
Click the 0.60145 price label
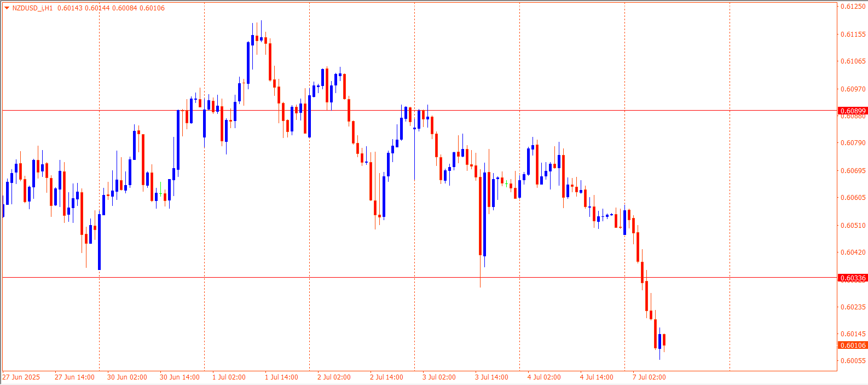(x=853, y=334)
